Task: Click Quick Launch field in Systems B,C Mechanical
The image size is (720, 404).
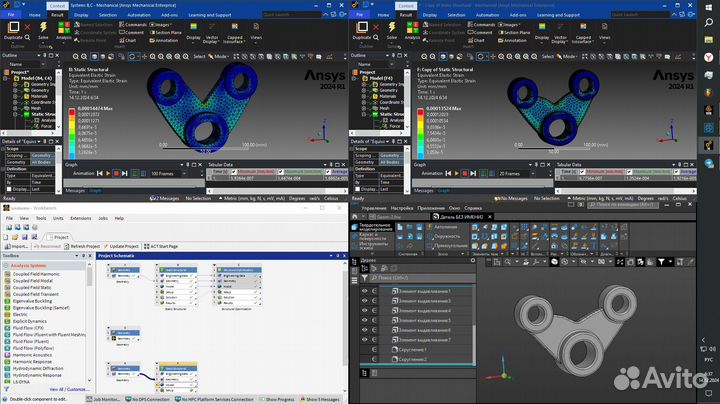Action: [291, 15]
